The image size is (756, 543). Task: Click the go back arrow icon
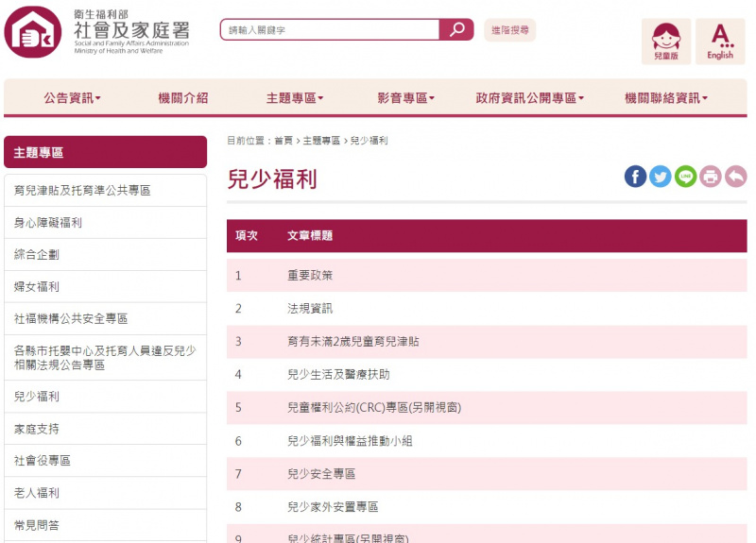[x=735, y=177]
